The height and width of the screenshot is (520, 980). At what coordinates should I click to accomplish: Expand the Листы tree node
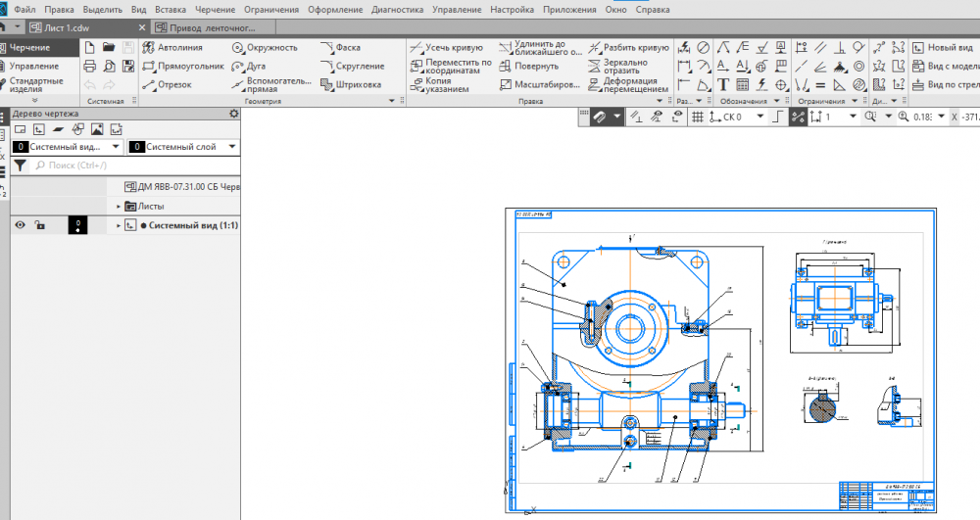[x=120, y=207]
